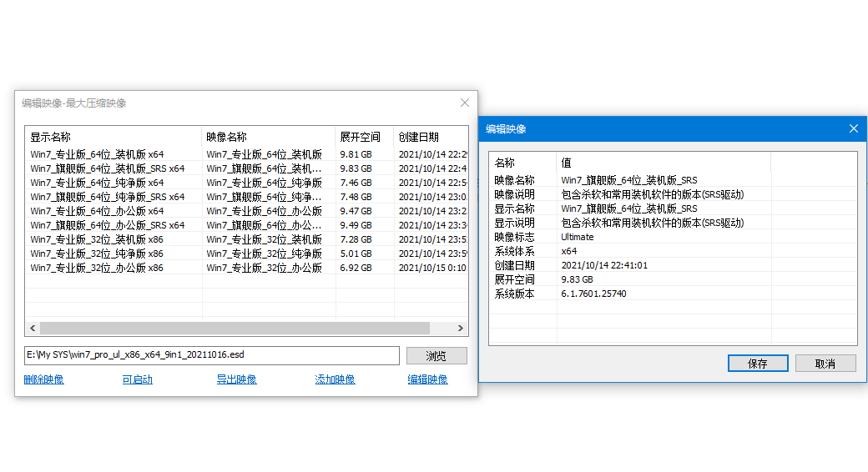Select row Win7_专业版_64位_装机版 x64
The height and width of the screenshot is (472, 868).
point(246,154)
